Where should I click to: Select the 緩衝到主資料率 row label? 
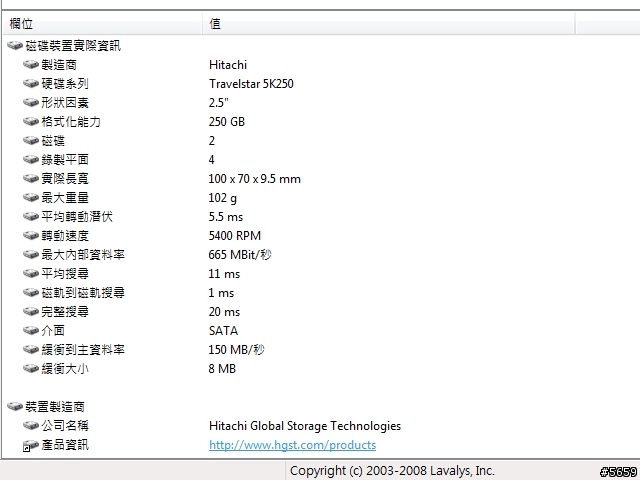tap(83, 349)
